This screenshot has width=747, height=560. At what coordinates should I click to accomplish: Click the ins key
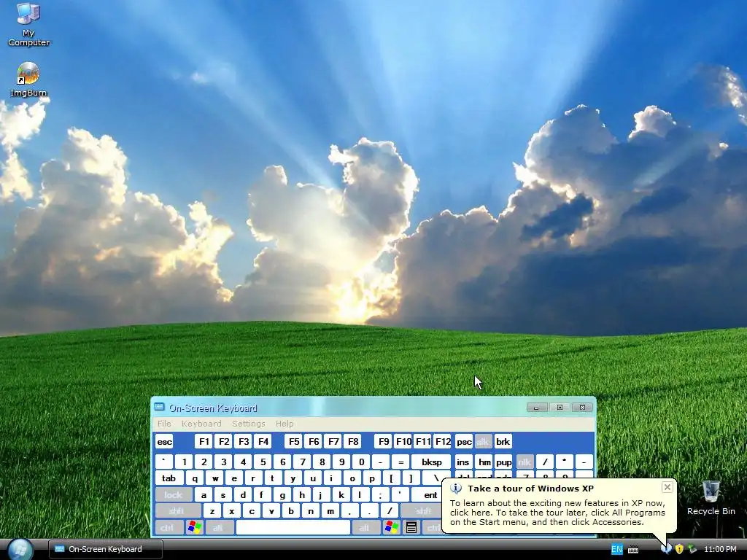click(463, 462)
